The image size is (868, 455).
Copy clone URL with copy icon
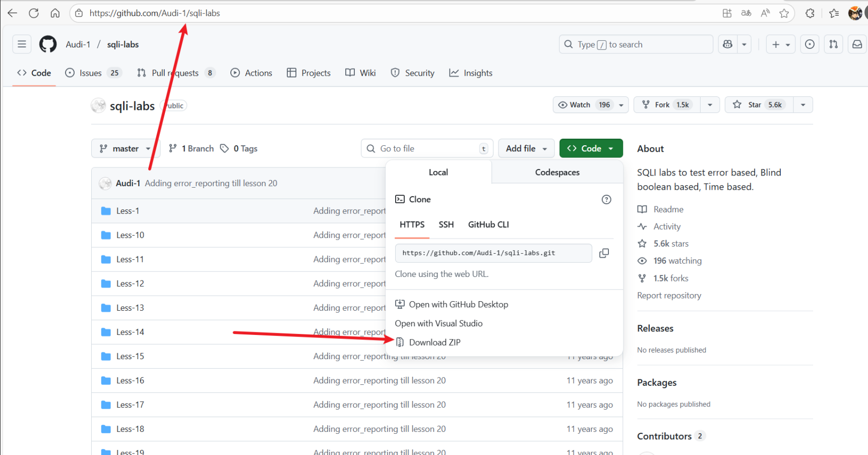point(604,253)
